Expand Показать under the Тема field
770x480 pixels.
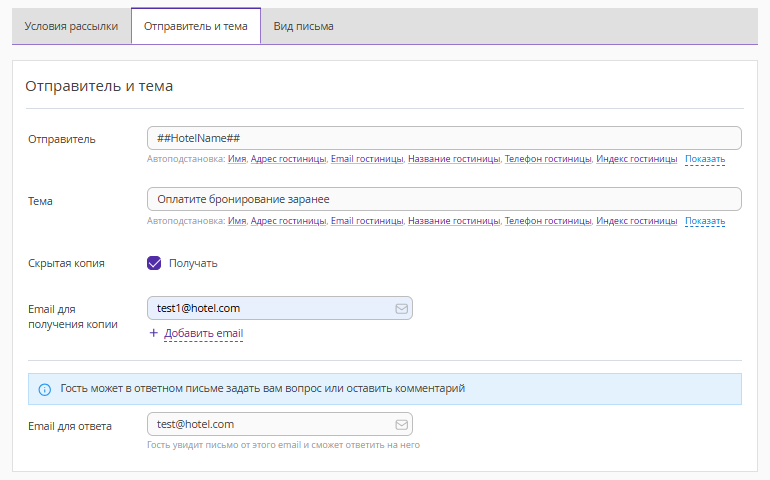pos(705,221)
